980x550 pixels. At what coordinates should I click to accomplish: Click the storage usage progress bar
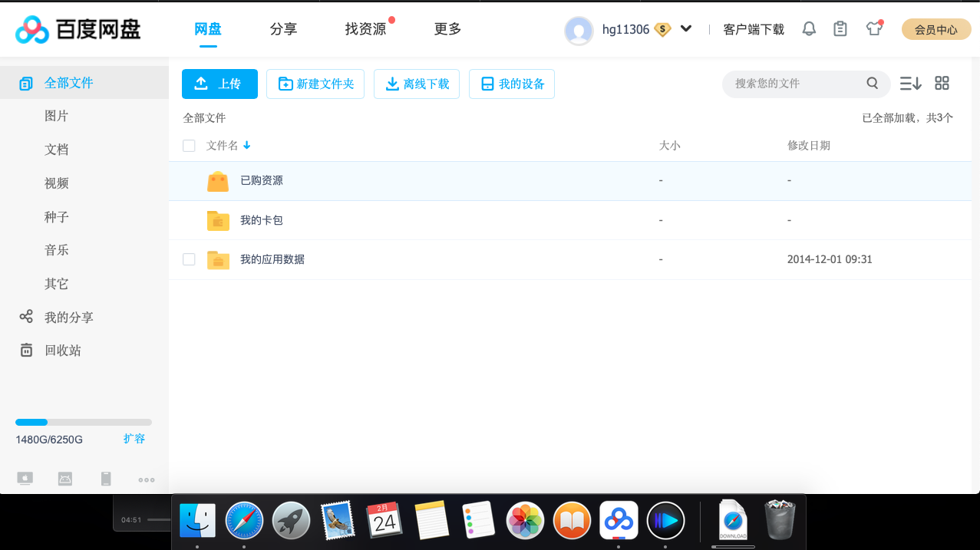84,422
